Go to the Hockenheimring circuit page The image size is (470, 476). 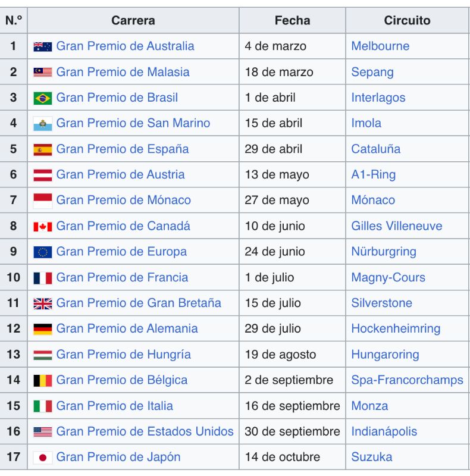[x=396, y=328]
